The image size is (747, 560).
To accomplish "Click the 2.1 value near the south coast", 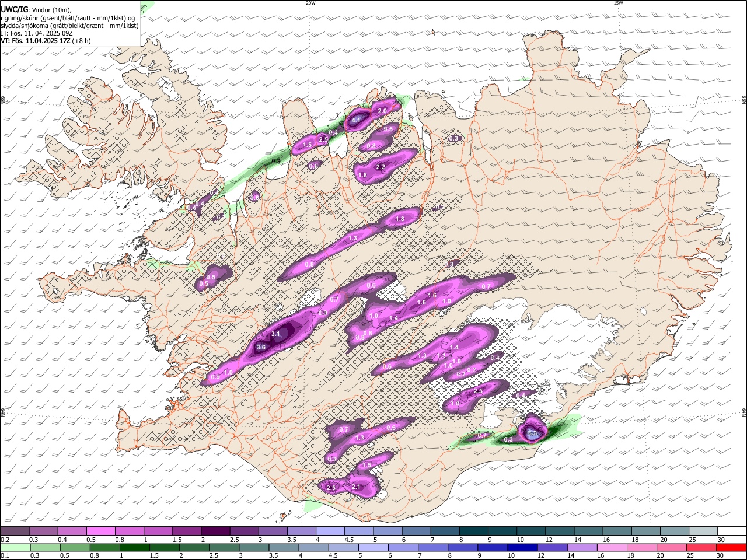I will click(357, 487).
